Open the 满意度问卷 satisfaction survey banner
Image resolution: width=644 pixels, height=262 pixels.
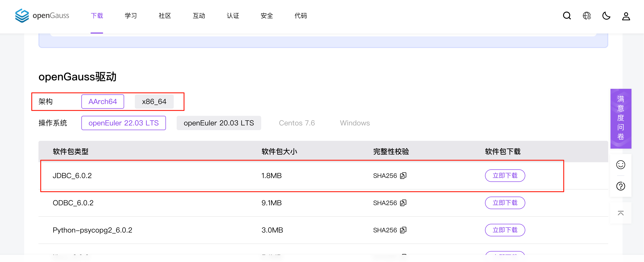click(621, 119)
